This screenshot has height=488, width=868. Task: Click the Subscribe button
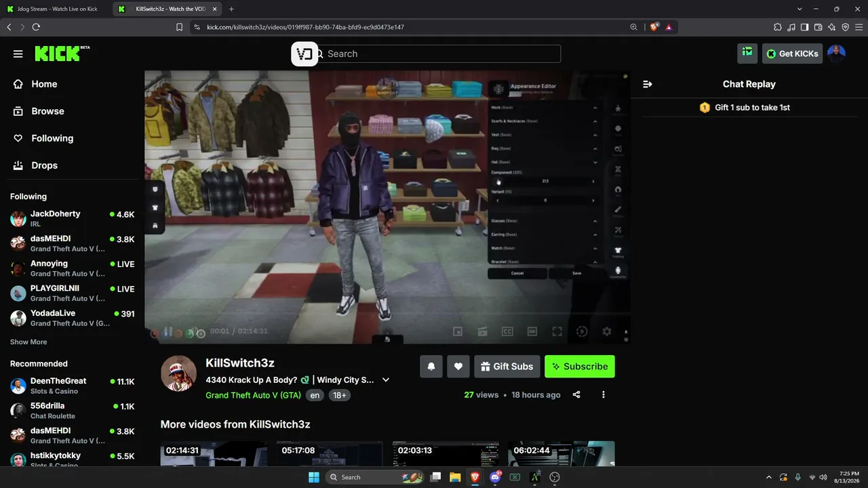[580, 367]
